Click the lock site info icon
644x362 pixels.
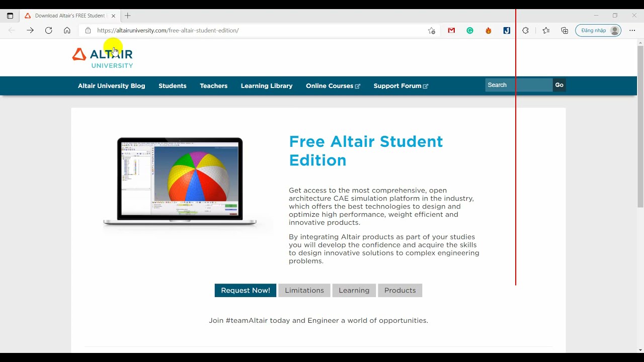coord(88,31)
